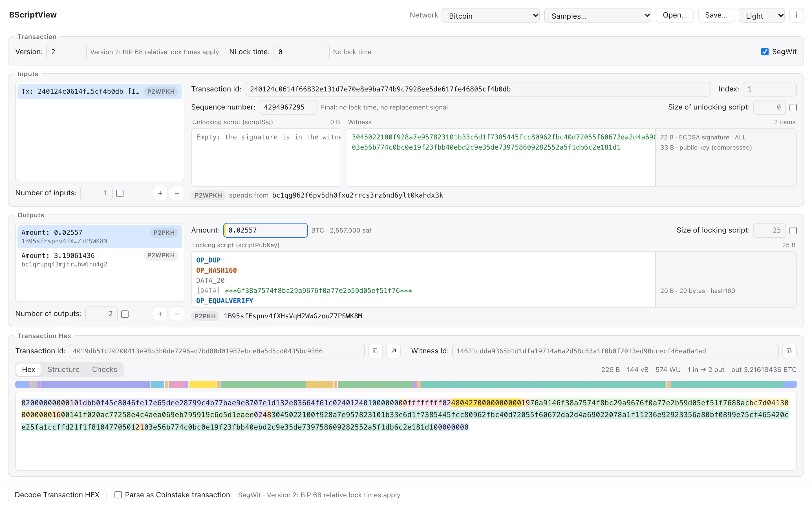This screenshot has width=812, height=508.
Task: Focus the Index input field
Action: pyautogui.click(x=769, y=89)
